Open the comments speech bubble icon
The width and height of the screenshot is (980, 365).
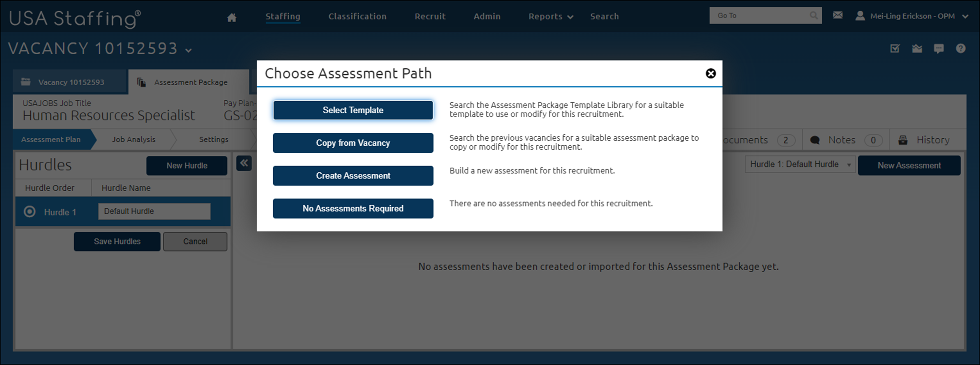click(939, 48)
